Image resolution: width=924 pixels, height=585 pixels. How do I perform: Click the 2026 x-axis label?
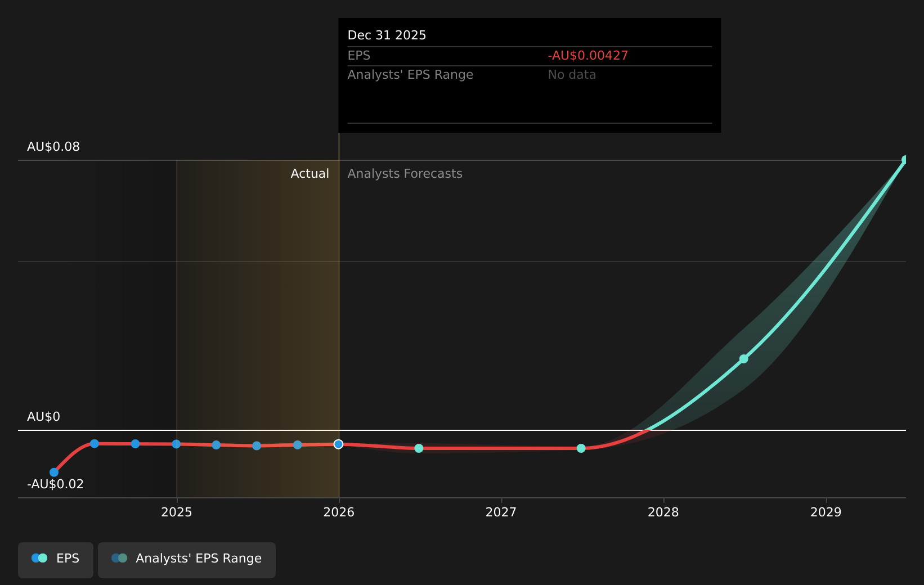click(339, 512)
